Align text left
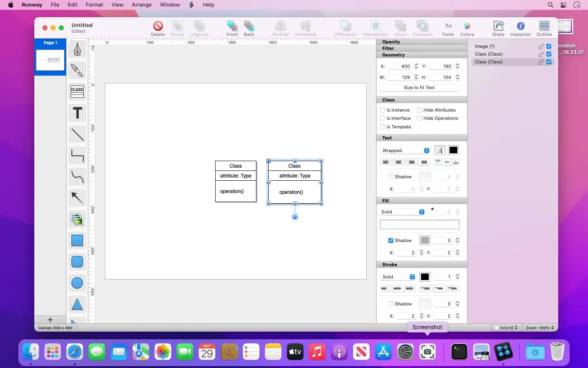The width and height of the screenshot is (588, 368). (x=385, y=162)
